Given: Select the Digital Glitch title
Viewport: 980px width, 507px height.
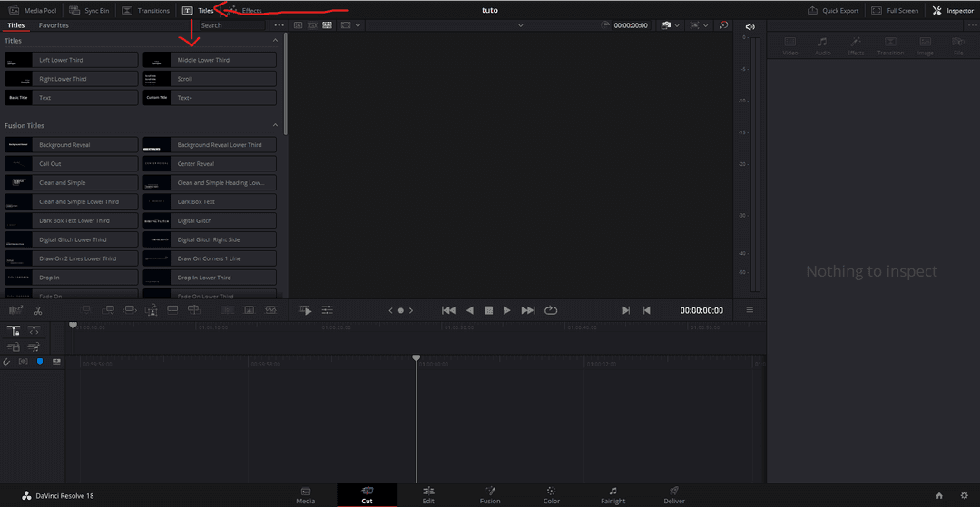Looking at the screenshot, I should point(210,220).
